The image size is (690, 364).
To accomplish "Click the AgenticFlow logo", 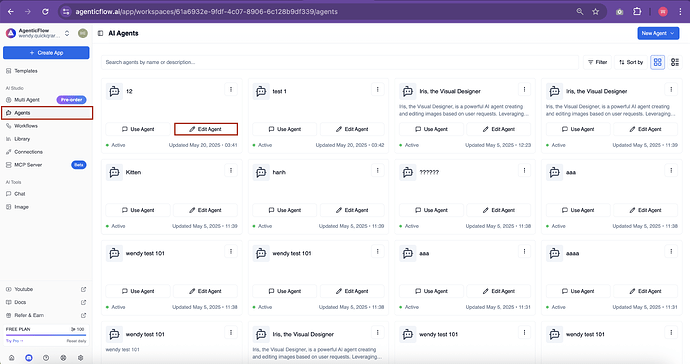I will [11, 33].
